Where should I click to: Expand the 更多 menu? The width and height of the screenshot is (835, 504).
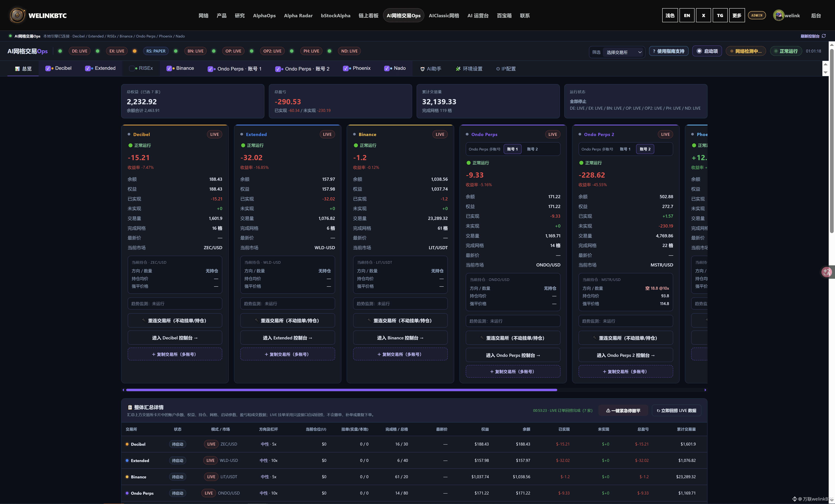pyautogui.click(x=737, y=15)
